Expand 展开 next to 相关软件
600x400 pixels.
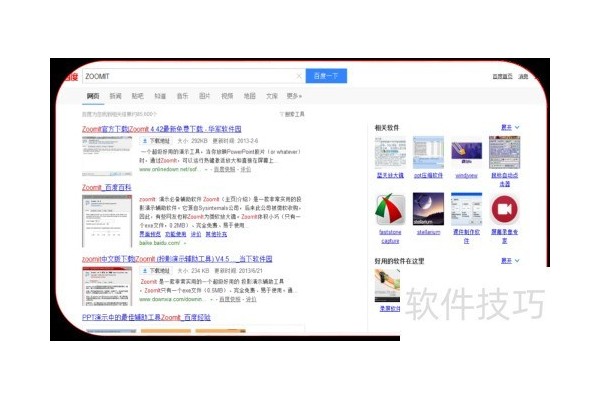pyautogui.click(x=510, y=127)
